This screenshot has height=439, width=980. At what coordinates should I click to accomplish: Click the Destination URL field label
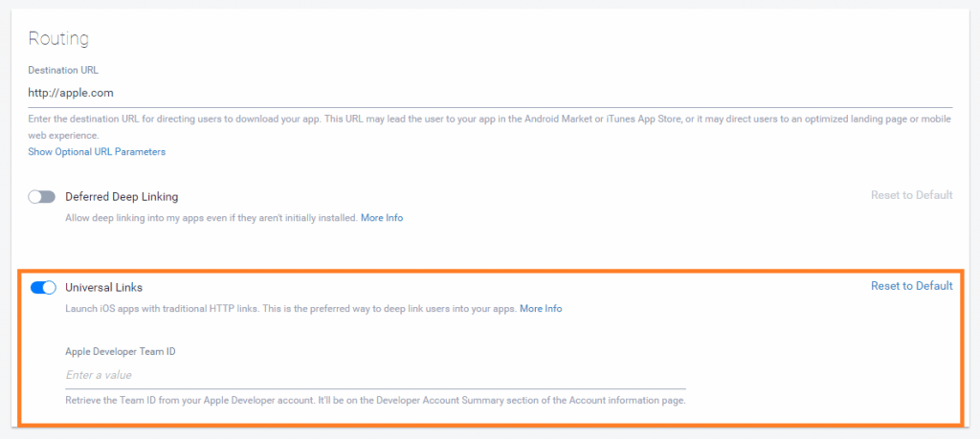point(63,70)
